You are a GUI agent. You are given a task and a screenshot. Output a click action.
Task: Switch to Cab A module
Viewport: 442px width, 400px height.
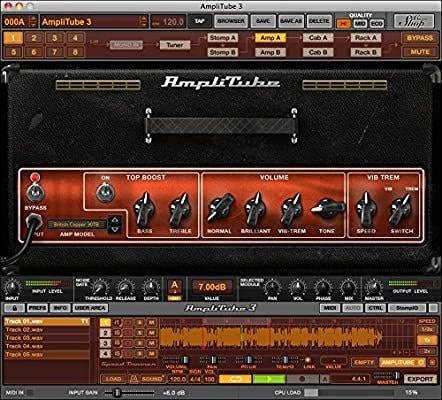click(x=318, y=38)
